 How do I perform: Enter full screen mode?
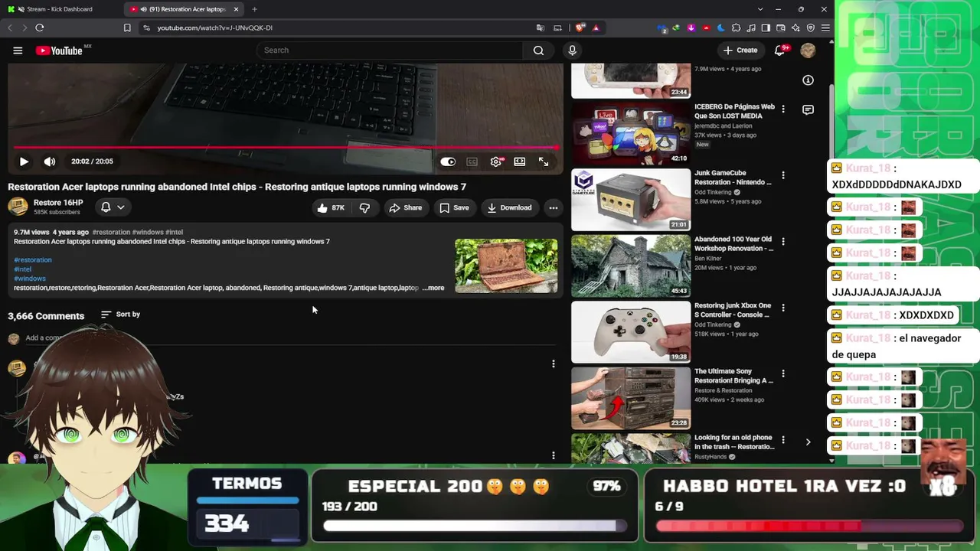(x=544, y=161)
